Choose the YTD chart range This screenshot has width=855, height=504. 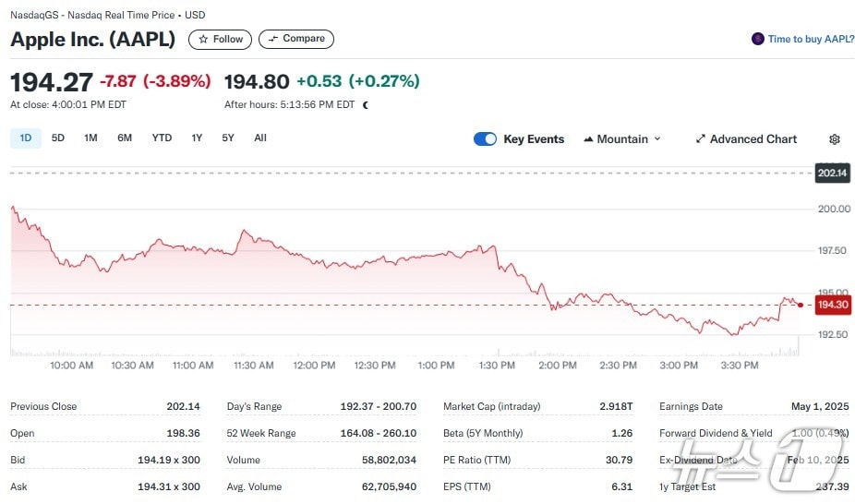[162, 138]
